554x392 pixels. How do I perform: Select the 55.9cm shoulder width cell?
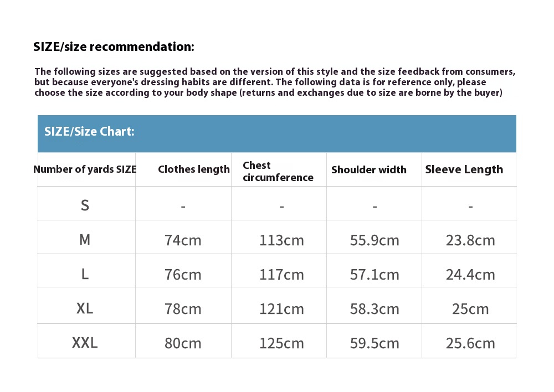(x=375, y=240)
